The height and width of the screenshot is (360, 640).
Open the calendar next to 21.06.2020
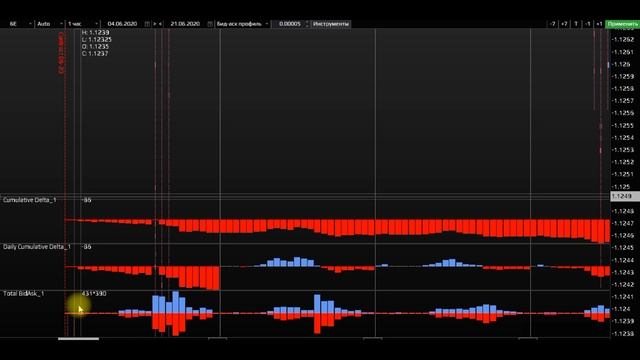tap(210, 24)
